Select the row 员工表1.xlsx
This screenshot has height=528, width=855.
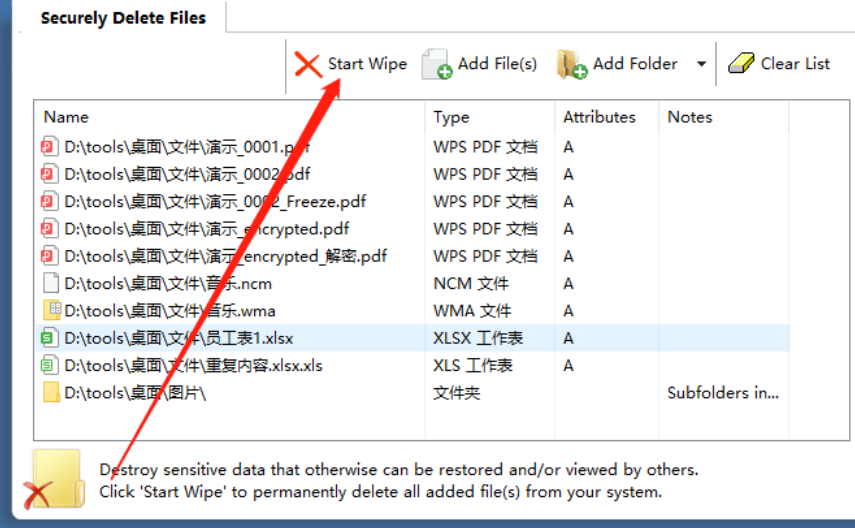coord(412,338)
